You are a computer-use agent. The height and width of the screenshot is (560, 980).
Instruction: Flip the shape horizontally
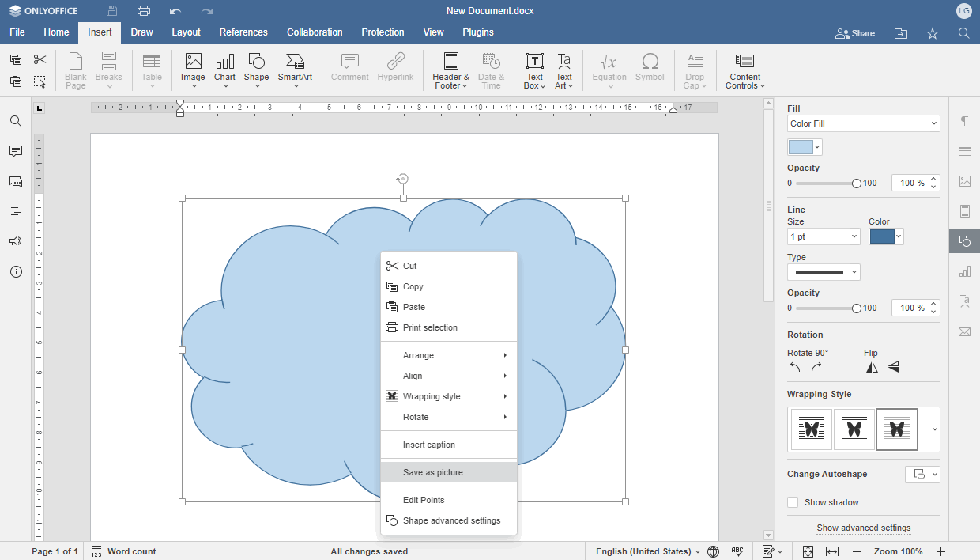tap(872, 366)
